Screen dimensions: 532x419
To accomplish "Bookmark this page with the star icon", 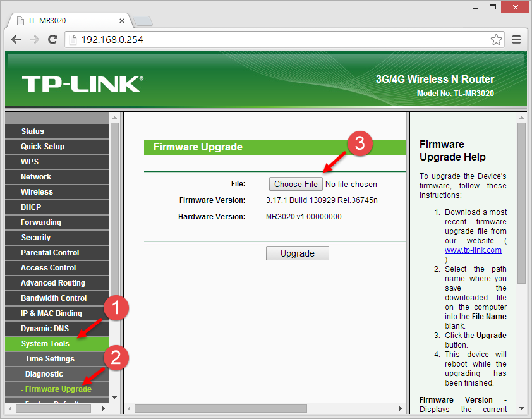I will (496, 40).
